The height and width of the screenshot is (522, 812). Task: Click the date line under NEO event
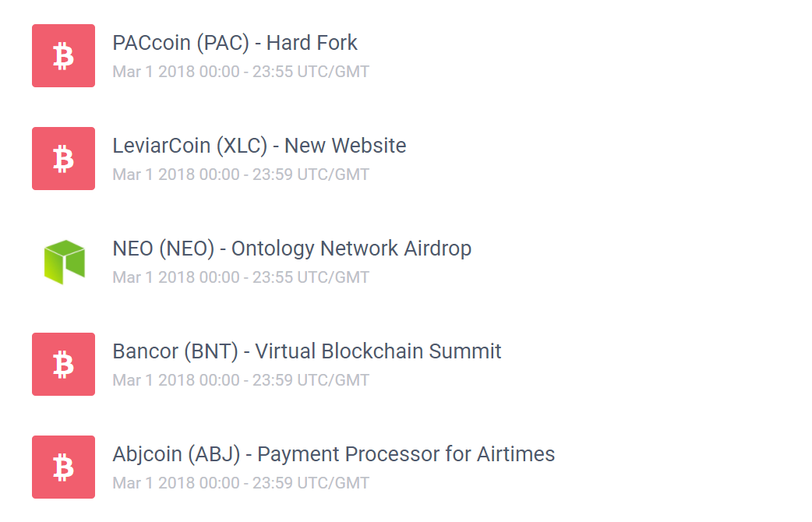pos(241,278)
